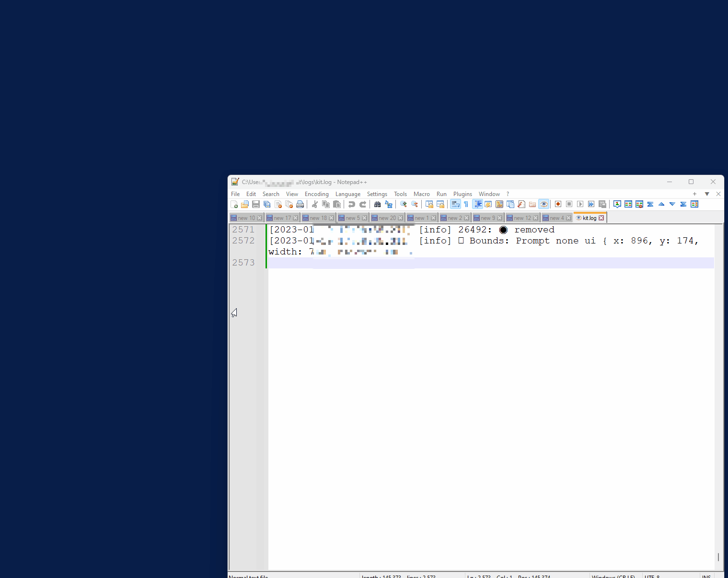
Task: Toggle word wrap on the toolbar
Action: tap(455, 204)
